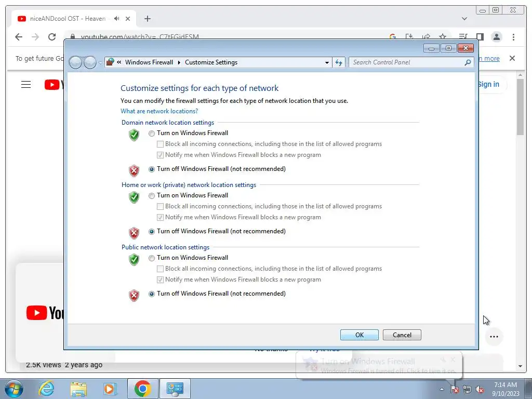Select Turn on Windows Firewall under Home or work network
532x399 pixels.
152,196
